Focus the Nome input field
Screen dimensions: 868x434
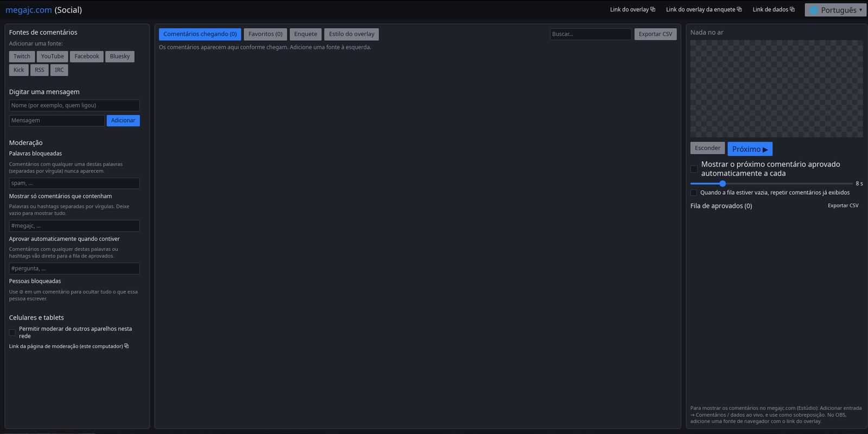(74, 105)
